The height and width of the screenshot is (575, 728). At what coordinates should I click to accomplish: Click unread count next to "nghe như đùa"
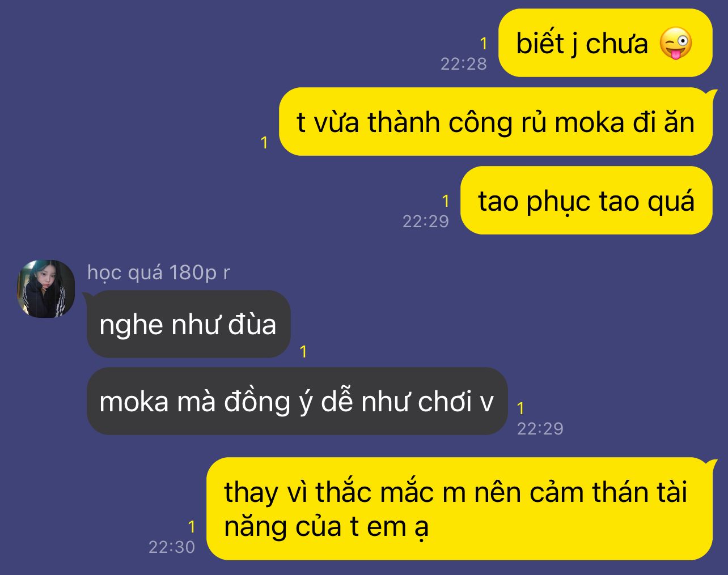coord(303,352)
